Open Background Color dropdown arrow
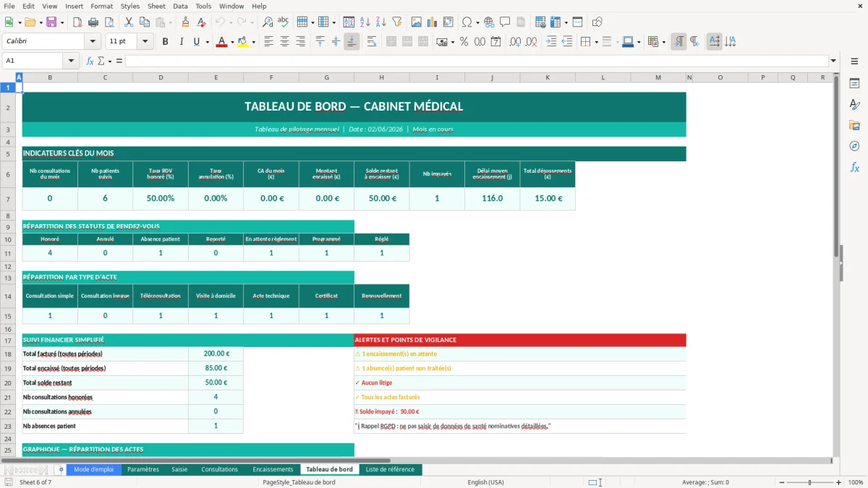This screenshot has width=868, height=488. (253, 42)
